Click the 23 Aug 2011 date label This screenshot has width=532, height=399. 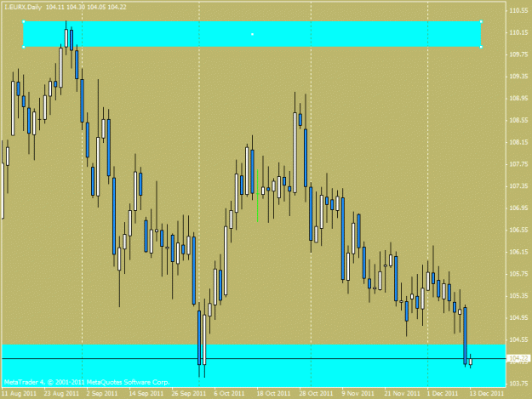[61, 394]
